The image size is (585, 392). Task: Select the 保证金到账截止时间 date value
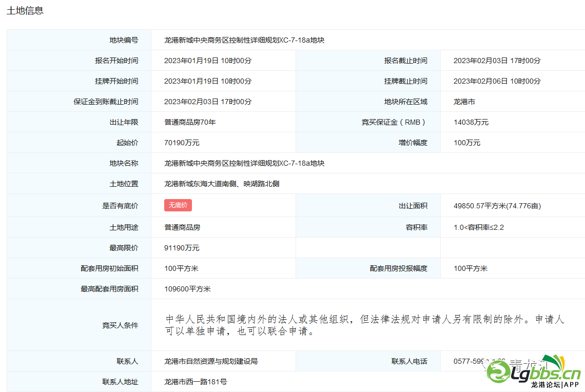coord(208,102)
